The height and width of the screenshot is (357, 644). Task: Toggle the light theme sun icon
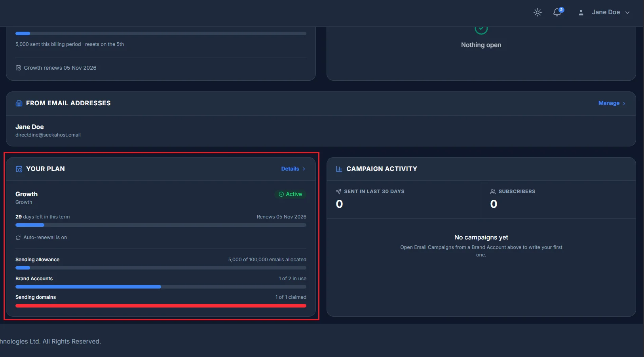pyautogui.click(x=538, y=12)
